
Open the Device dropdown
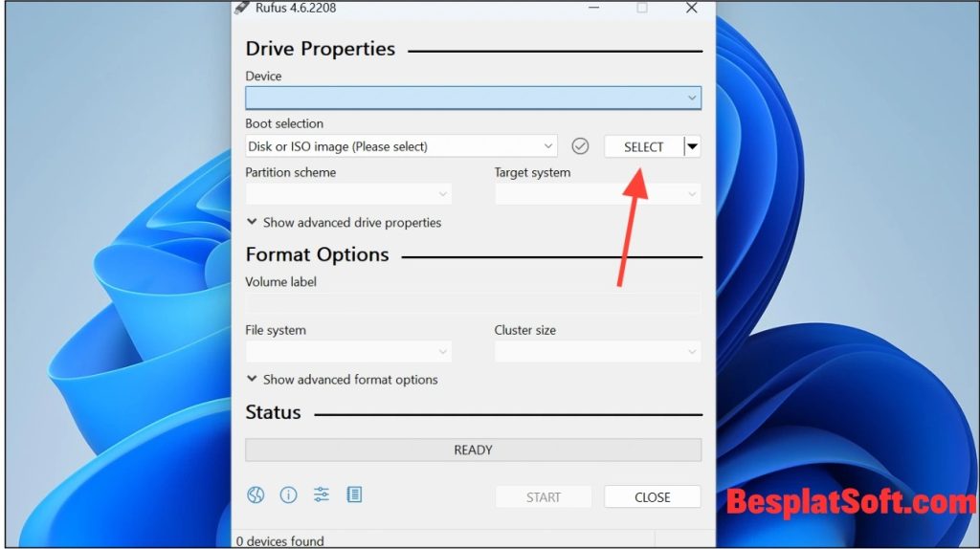(x=473, y=98)
